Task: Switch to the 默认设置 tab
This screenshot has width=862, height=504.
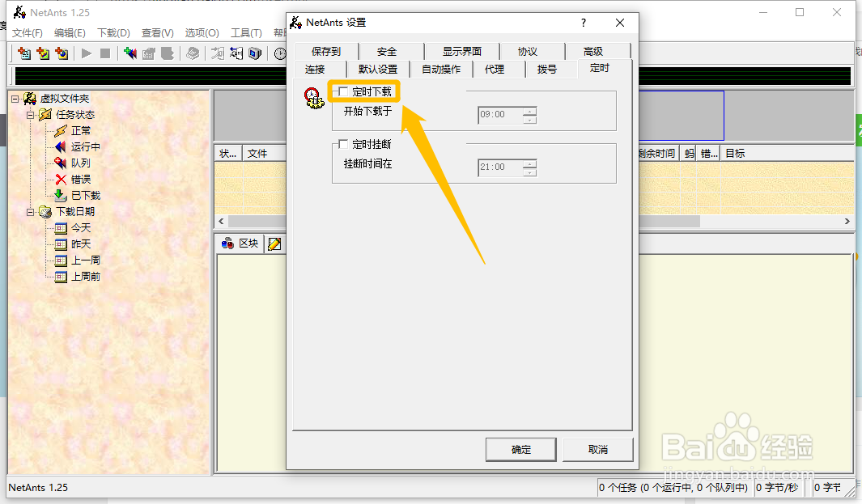Action: (x=378, y=70)
